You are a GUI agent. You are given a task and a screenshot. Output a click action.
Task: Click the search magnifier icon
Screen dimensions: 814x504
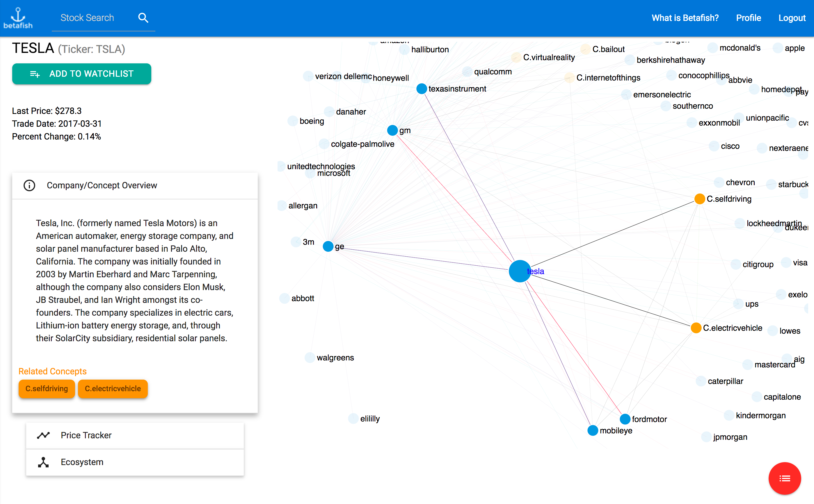(143, 18)
